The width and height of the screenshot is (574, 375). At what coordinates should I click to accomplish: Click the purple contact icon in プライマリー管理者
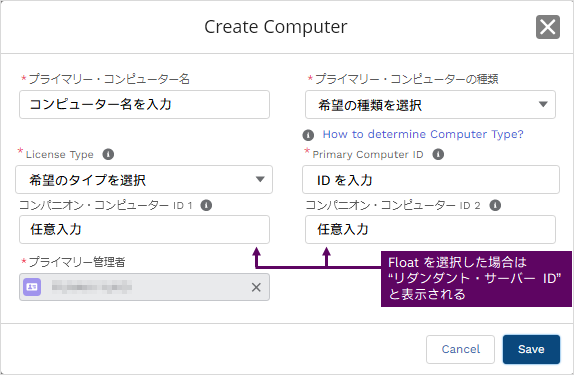pos(32,287)
